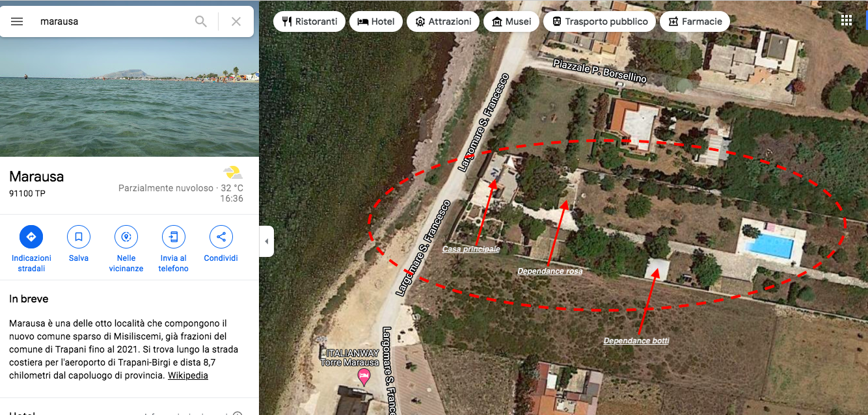Click the search magnifier icon
This screenshot has width=868, height=415.
(201, 21)
